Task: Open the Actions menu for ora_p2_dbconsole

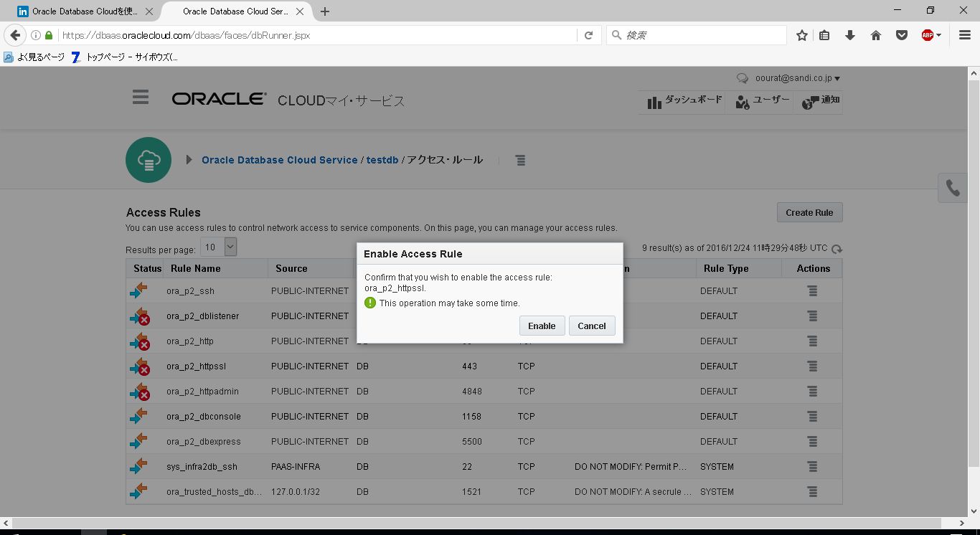Action: [812, 417]
